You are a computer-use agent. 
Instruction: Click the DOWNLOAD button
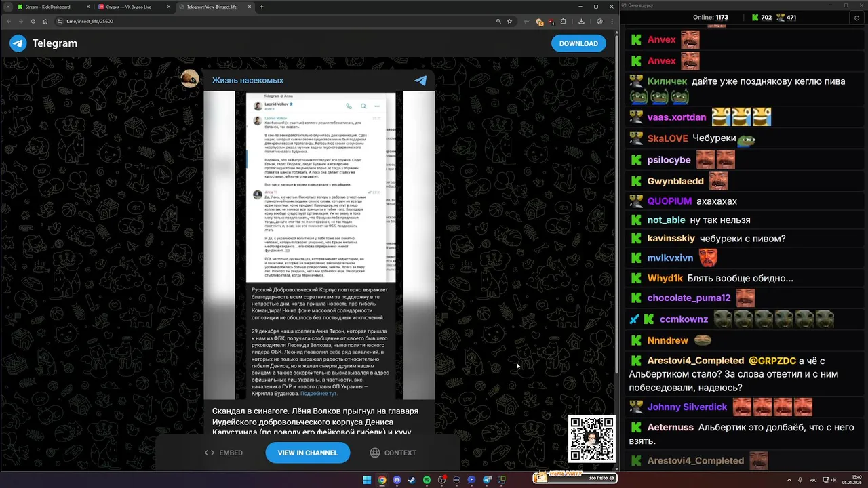pos(578,43)
